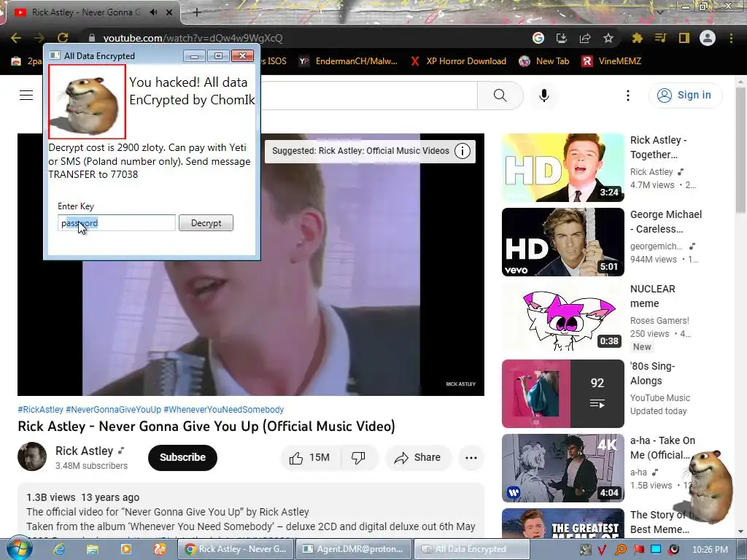Click the Share button
747x560 pixels.
(x=417, y=458)
